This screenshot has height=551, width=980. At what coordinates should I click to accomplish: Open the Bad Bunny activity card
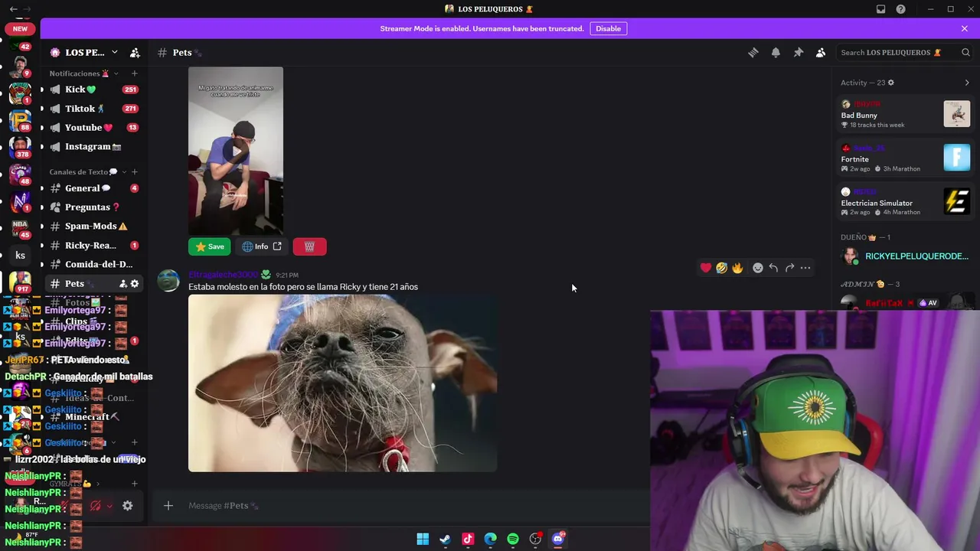coord(905,115)
